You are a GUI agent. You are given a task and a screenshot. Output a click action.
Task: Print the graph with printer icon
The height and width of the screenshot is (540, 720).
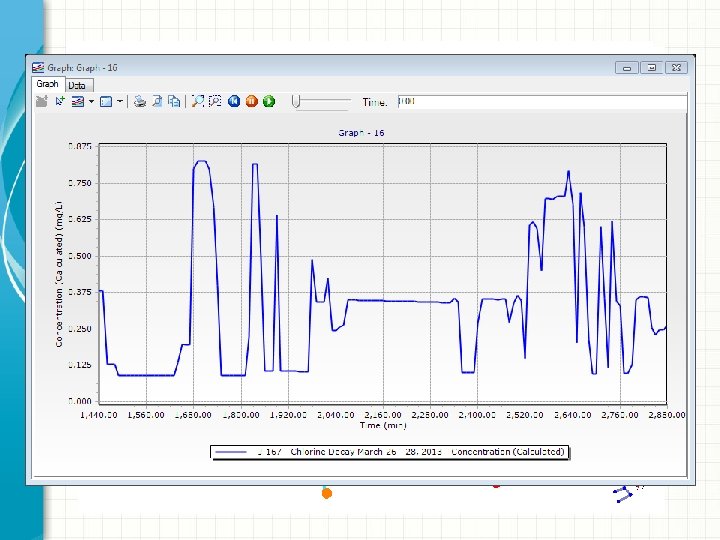tap(140, 101)
